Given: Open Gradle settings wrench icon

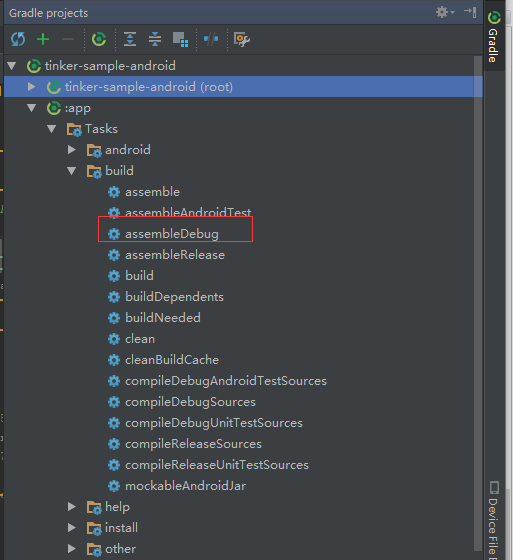Looking at the screenshot, I should click(x=242, y=39).
